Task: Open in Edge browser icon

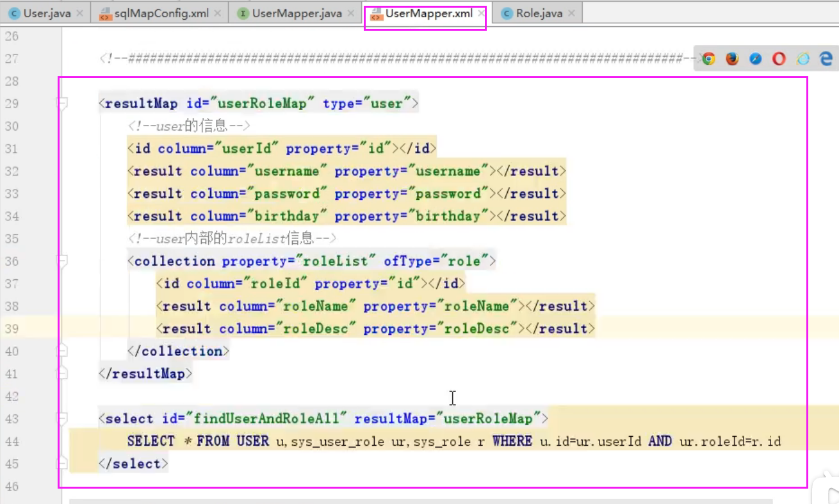Action: (x=826, y=59)
